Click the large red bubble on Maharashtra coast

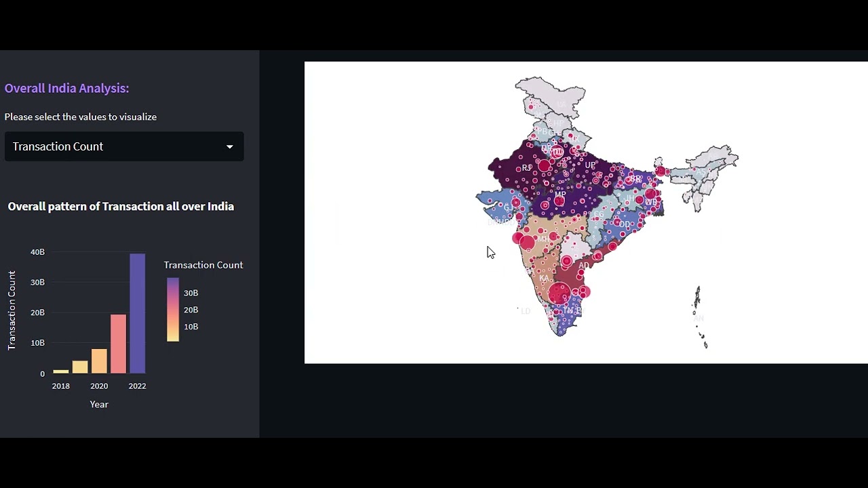pyautogui.click(x=527, y=241)
